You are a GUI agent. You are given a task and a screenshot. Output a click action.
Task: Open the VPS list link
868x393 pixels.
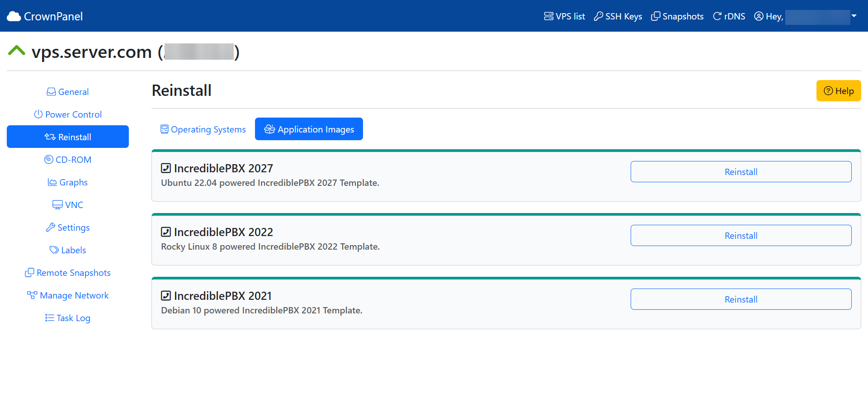point(564,16)
